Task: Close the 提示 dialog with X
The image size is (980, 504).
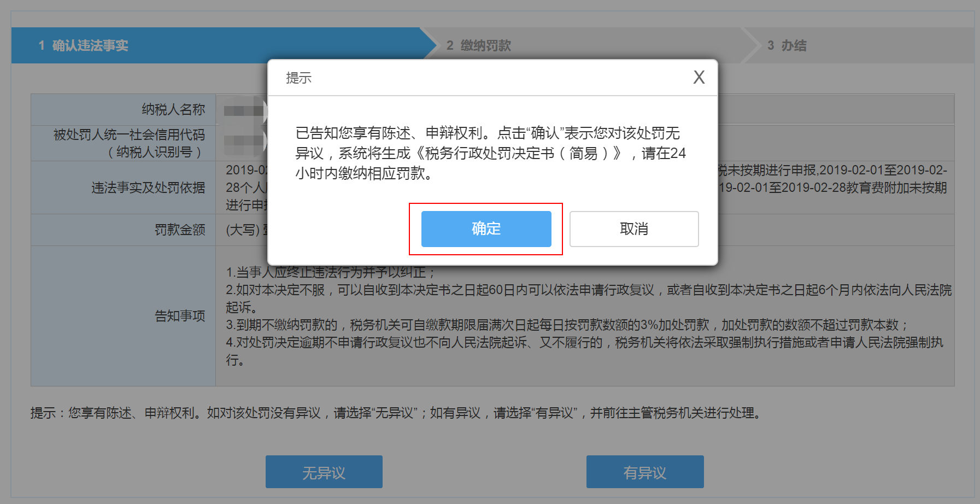Action: (699, 77)
